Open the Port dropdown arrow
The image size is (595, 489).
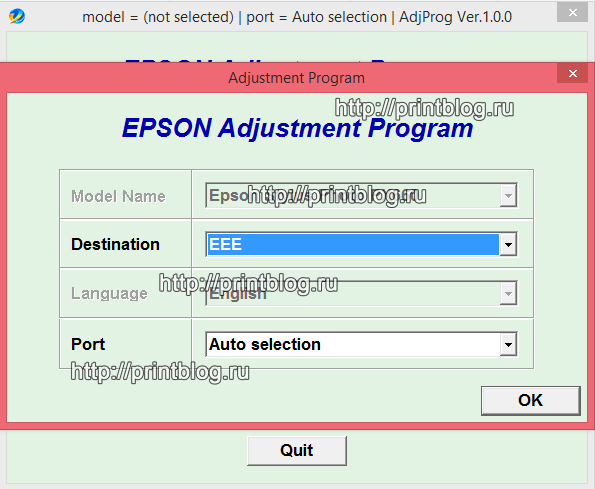[x=508, y=344]
